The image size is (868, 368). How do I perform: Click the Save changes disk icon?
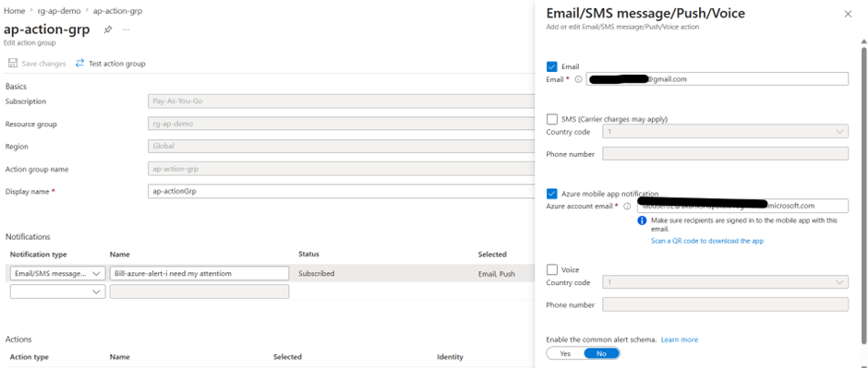click(x=12, y=64)
